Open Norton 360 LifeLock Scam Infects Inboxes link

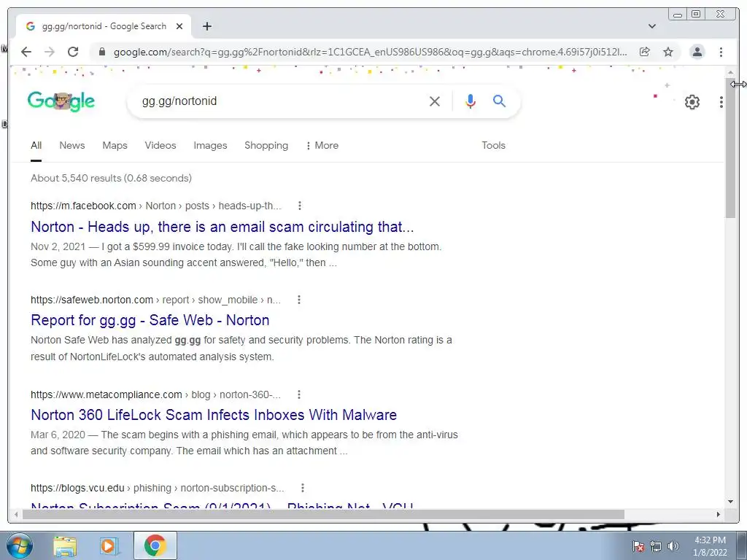click(214, 415)
